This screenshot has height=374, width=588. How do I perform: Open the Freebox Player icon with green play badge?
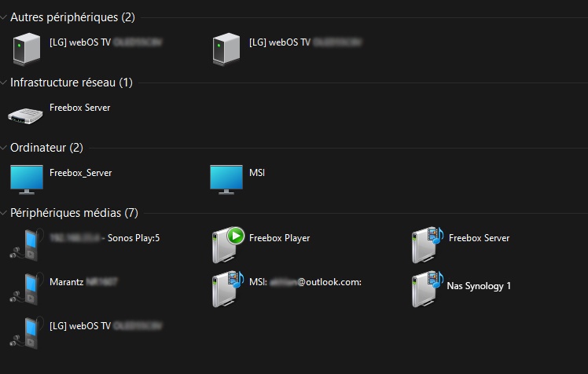[x=228, y=244]
